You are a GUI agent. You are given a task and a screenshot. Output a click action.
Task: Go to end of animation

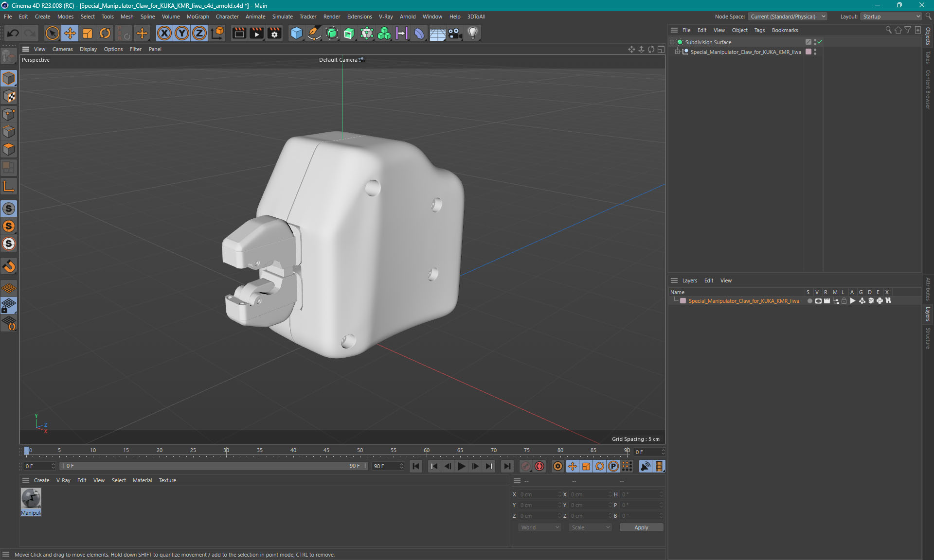(507, 466)
